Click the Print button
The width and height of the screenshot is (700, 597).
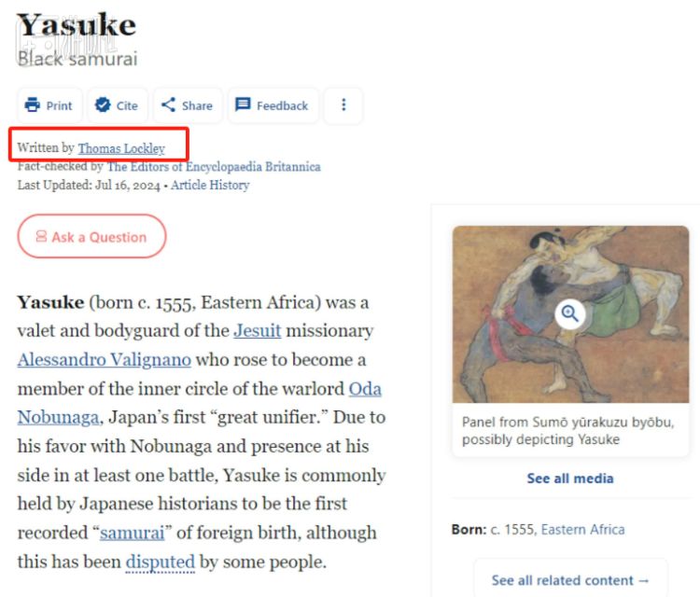49,105
